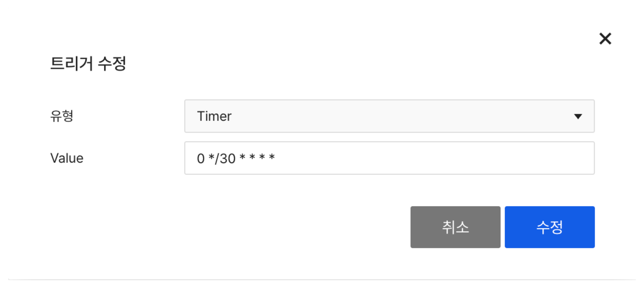Image resolution: width=644 pixels, height=289 pixels.
Task: Select the Timer option text
Action: [x=214, y=116]
